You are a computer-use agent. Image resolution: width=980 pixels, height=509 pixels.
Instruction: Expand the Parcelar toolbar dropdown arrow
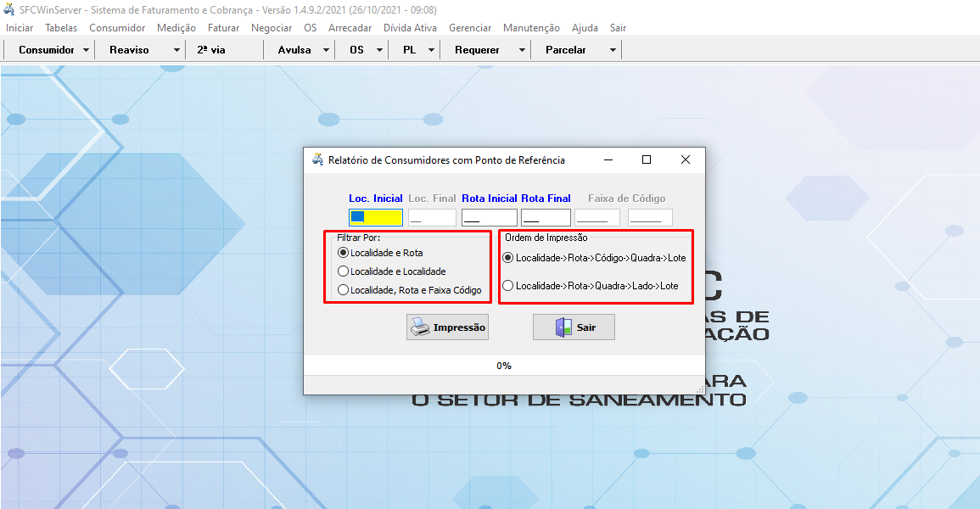tap(613, 50)
